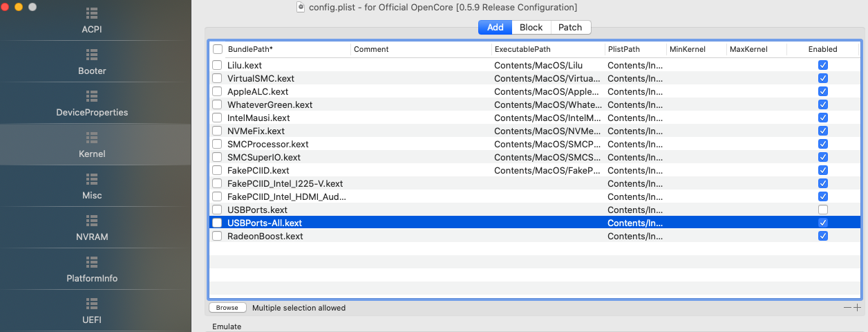Toggle the select-all checkbox in table header
Image resolution: width=868 pixels, height=332 pixels.
point(218,49)
